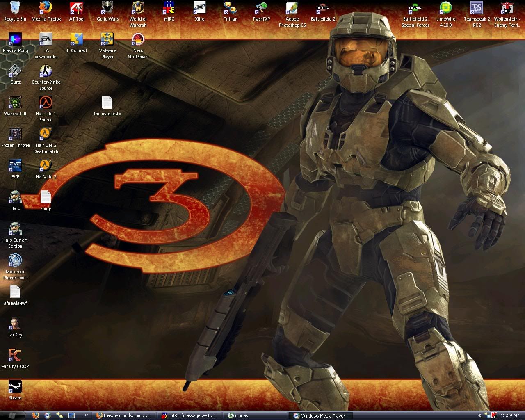Click the media player quick launch icon
Image resolution: width=525 pixels, height=420 pixels.
point(48,415)
